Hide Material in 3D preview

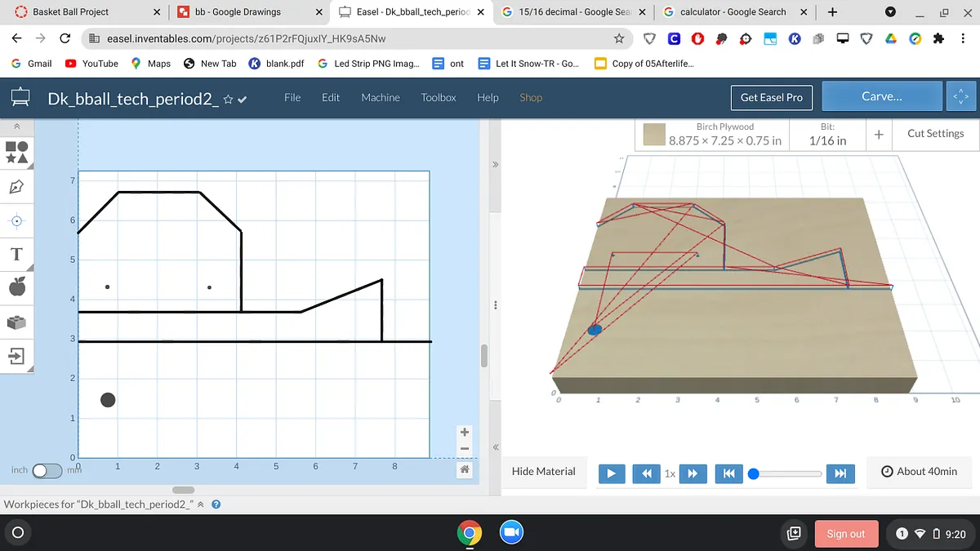(543, 472)
